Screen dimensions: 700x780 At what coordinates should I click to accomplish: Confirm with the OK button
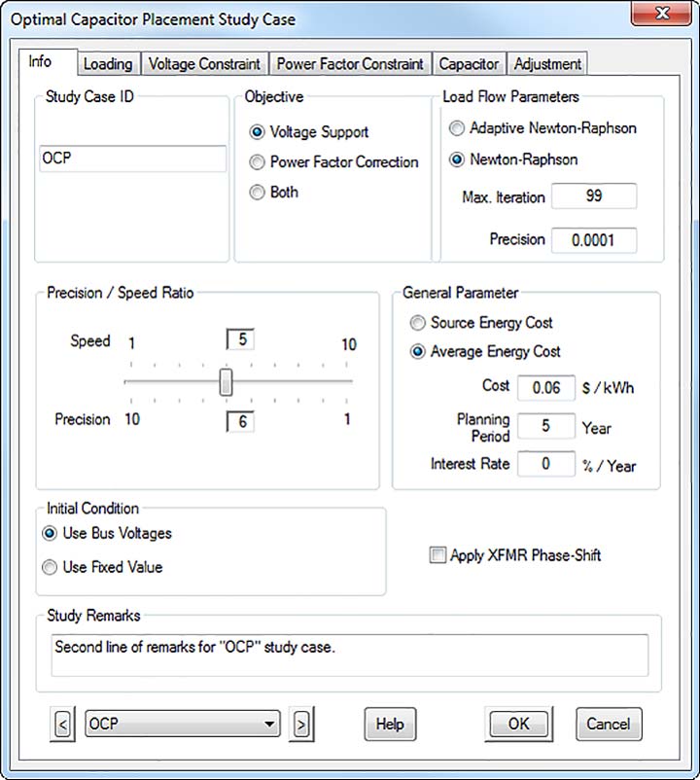pyautogui.click(x=518, y=725)
